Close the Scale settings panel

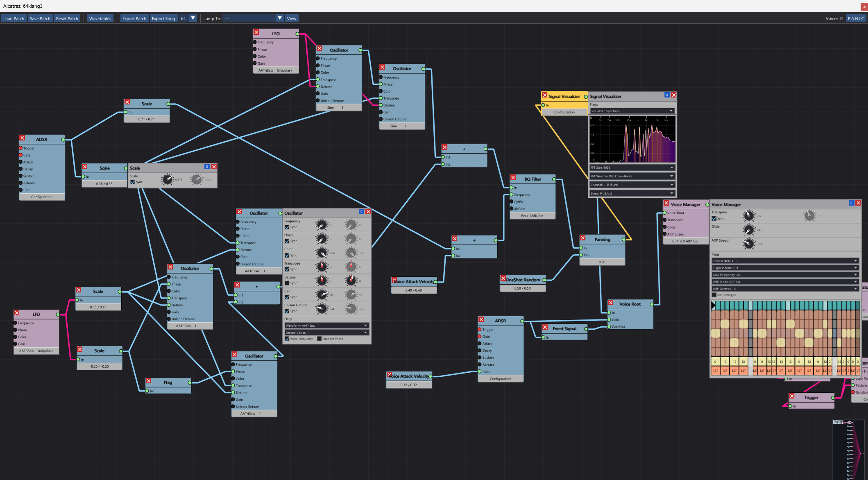[214, 167]
